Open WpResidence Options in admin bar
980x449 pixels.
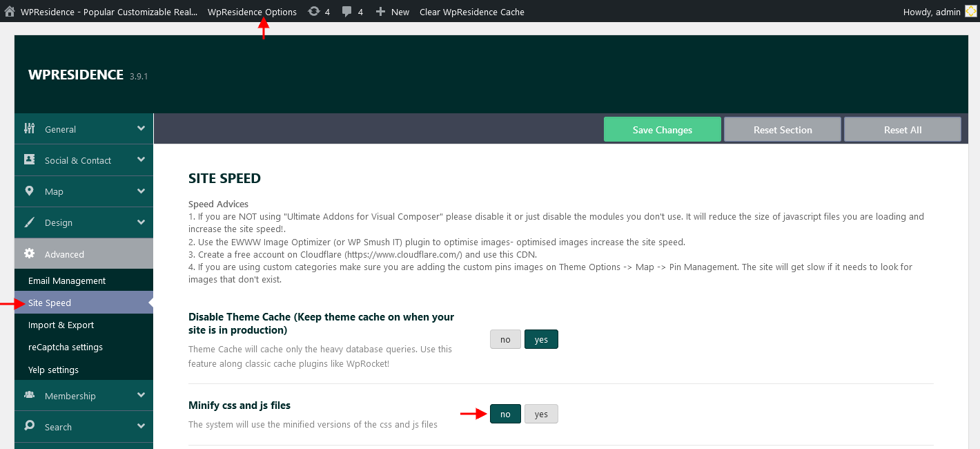click(252, 12)
